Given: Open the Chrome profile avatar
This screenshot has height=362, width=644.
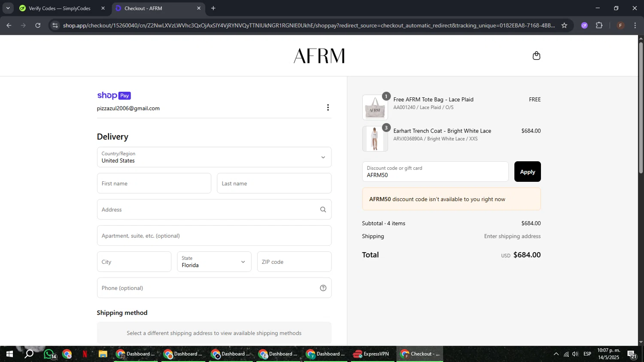Looking at the screenshot, I should [x=620, y=25].
